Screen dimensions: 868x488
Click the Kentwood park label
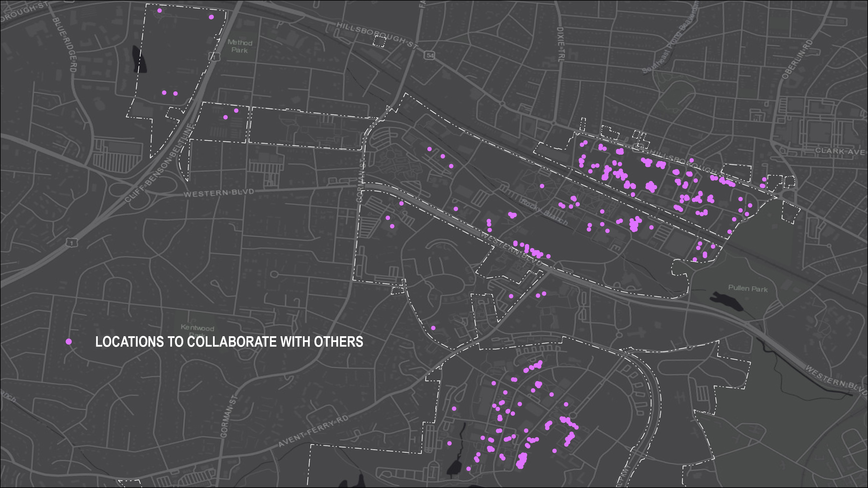coord(197,328)
